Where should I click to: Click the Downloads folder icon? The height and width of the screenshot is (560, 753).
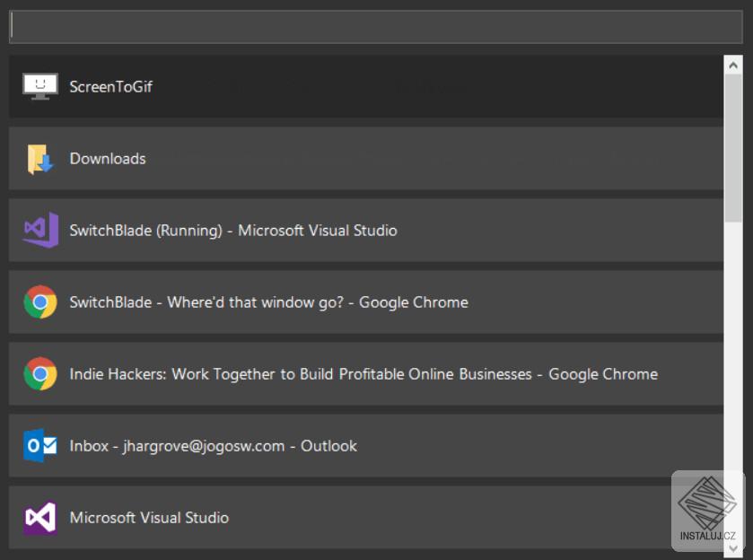pyautogui.click(x=40, y=159)
